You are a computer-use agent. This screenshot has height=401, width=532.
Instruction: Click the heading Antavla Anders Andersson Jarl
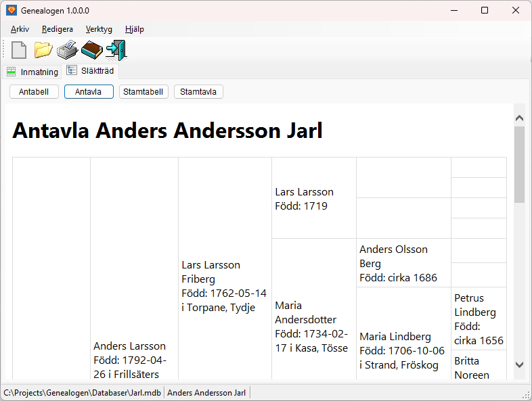[168, 131]
